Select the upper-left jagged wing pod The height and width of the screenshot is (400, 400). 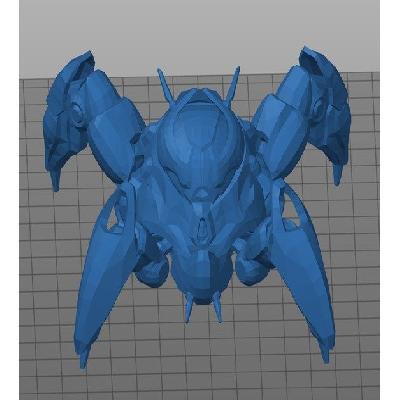(x=67, y=117)
